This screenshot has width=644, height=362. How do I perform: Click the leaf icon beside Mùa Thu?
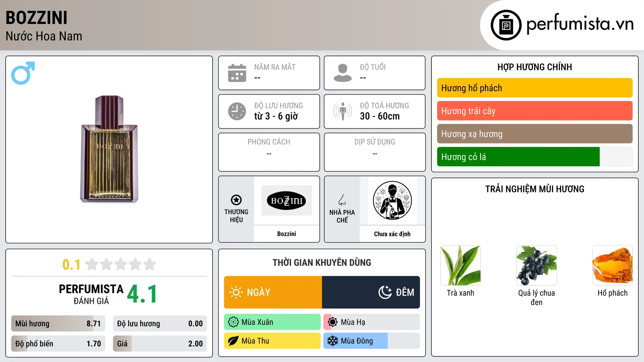pos(233,341)
